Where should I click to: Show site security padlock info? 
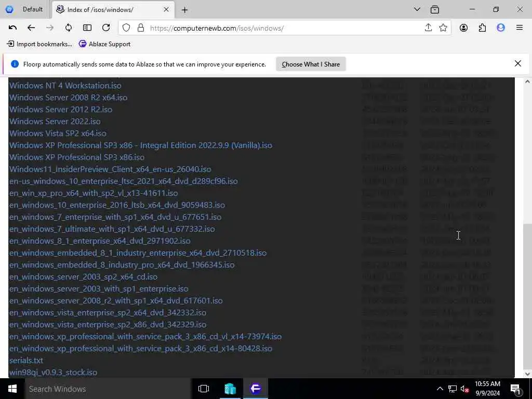tap(141, 28)
